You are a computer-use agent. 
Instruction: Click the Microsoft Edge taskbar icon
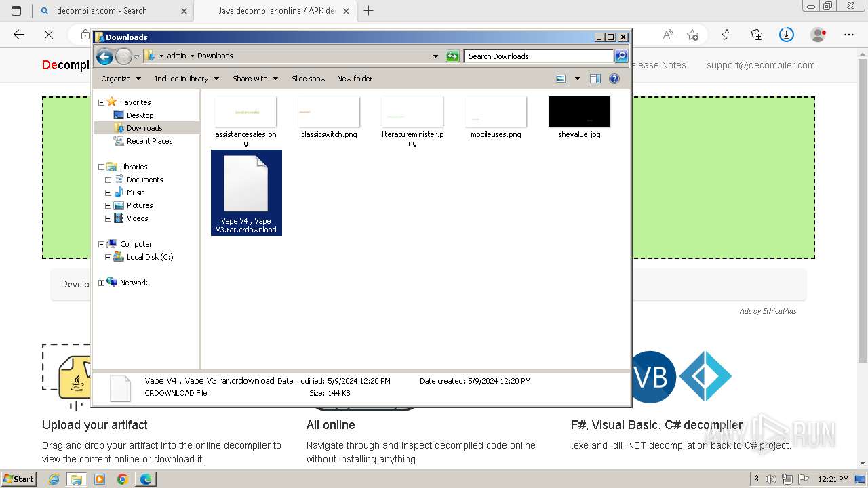(145, 479)
